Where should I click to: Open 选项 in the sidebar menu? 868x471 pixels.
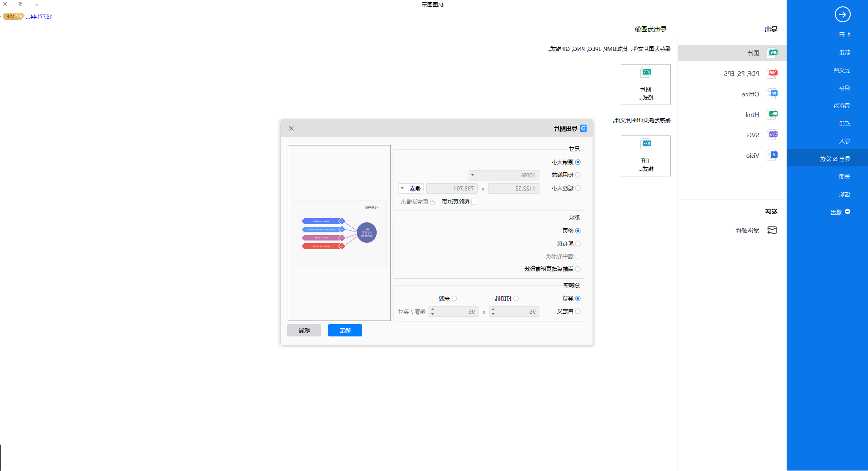tap(845, 195)
